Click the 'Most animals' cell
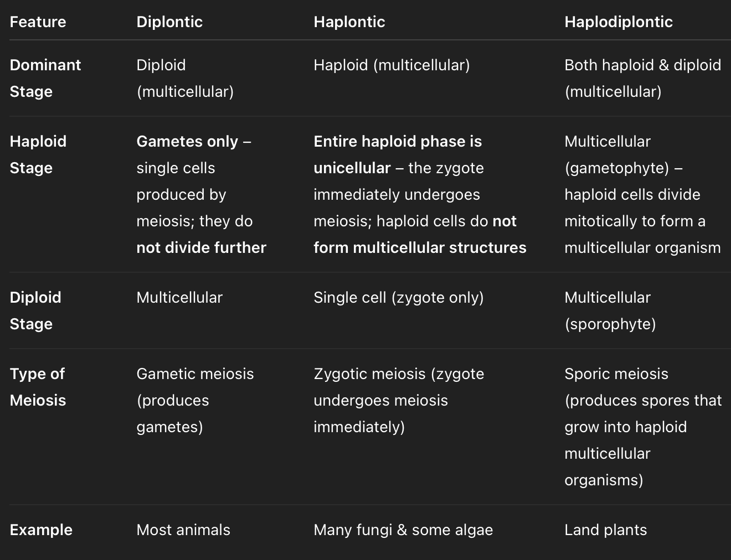 point(183,530)
